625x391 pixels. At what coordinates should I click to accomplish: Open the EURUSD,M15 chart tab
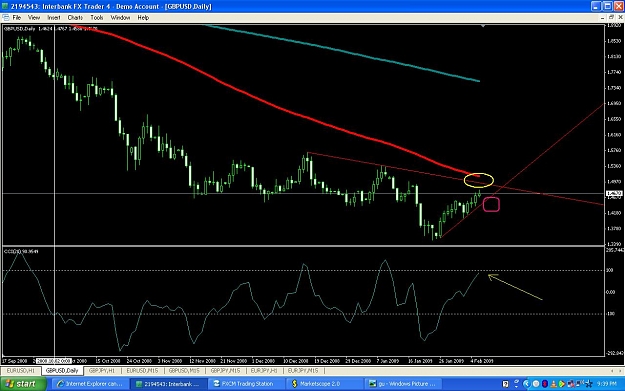click(x=142, y=371)
